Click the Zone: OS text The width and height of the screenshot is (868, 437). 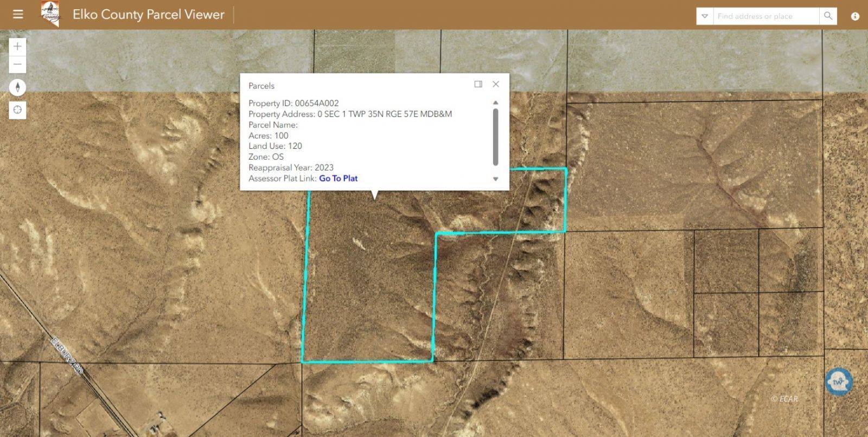(266, 157)
